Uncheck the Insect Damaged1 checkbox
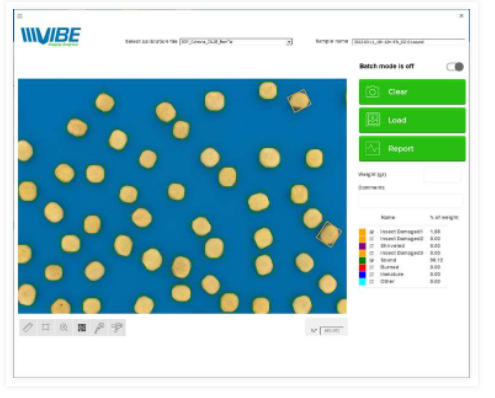This screenshot has height=398, width=495. point(372,231)
